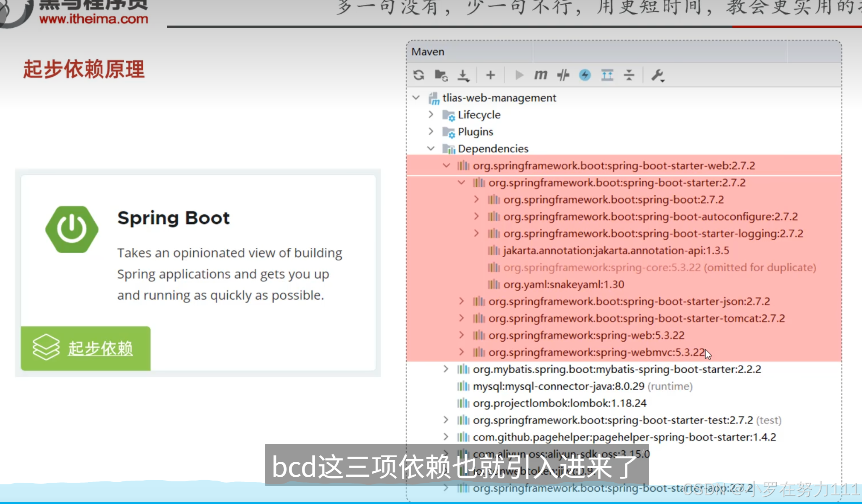Collapse spring-boot-starter-web:2.7.2 dependency
The width and height of the screenshot is (862, 504).
pyautogui.click(x=446, y=165)
